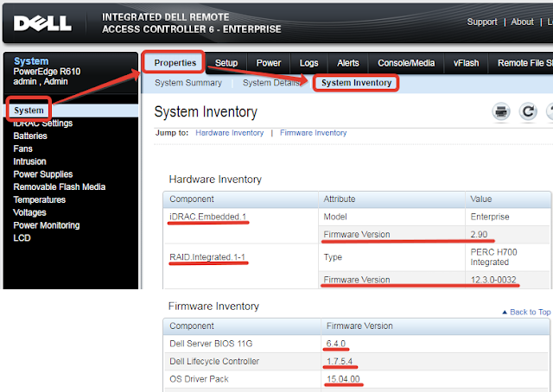Open Removable Flash Media in sidebar
The image size is (553, 392).
click(x=60, y=187)
